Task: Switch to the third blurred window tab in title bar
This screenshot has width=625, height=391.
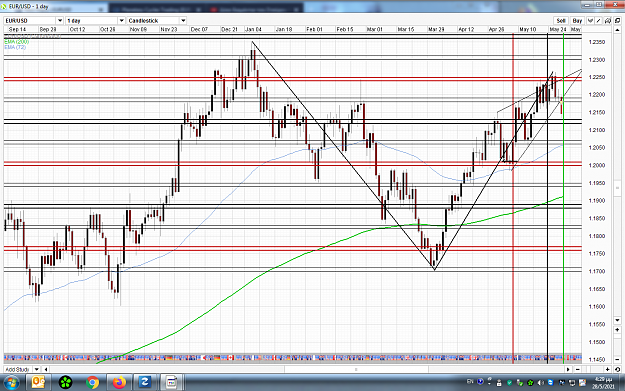Action: (255, 9)
